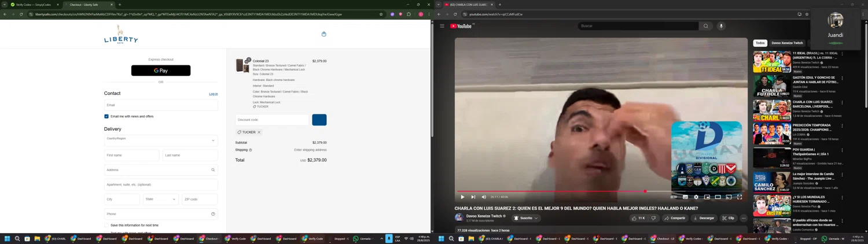Click the phone field help question-mark icon
The height and width of the screenshot is (244, 868).
pos(213,214)
